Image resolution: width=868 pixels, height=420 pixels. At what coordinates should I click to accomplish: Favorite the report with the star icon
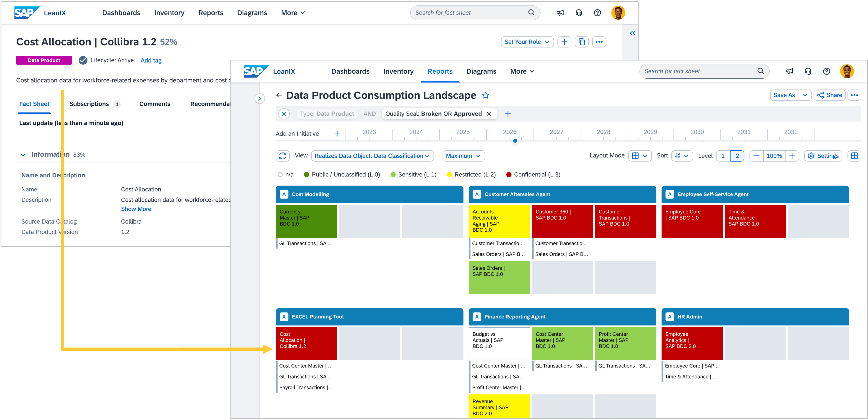pyautogui.click(x=486, y=95)
